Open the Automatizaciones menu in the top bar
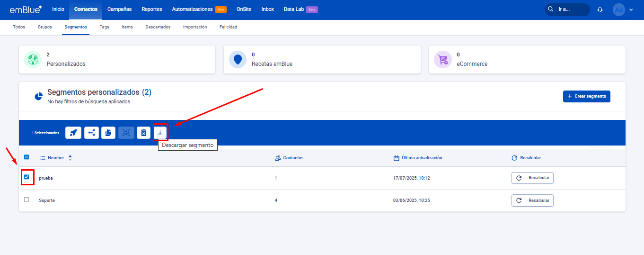 pos(192,9)
